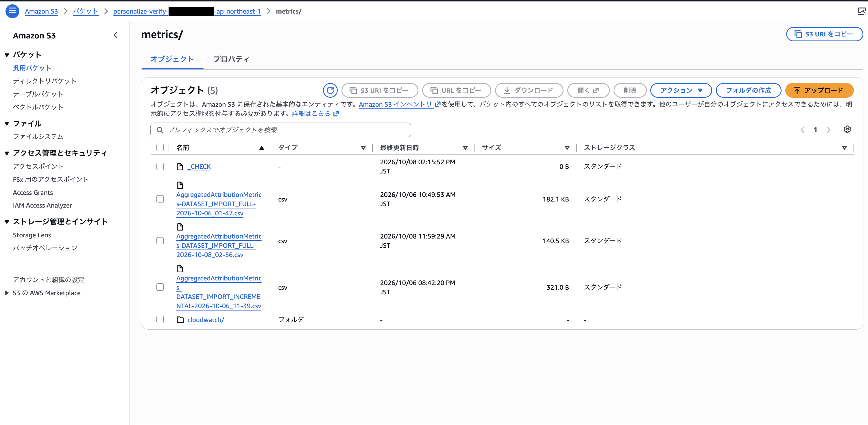Viewport: 868px width, 425px height.
Task: Collapse the ファイル sidebar section
Action: click(x=7, y=124)
